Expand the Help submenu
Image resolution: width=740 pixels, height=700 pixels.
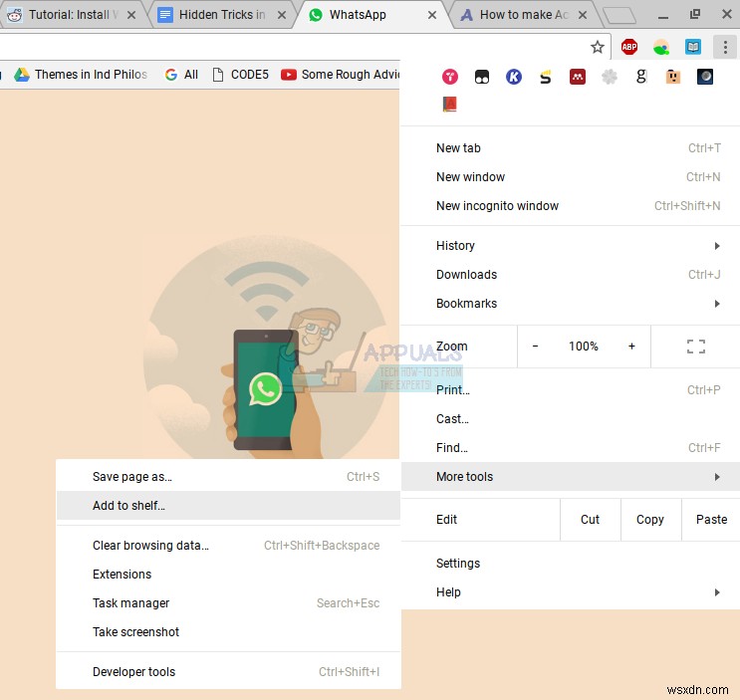tap(570, 592)
